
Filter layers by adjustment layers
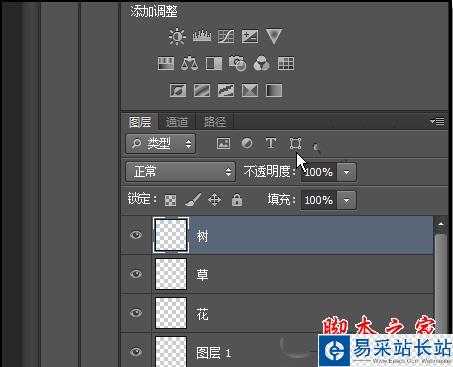tap(247, 143)
